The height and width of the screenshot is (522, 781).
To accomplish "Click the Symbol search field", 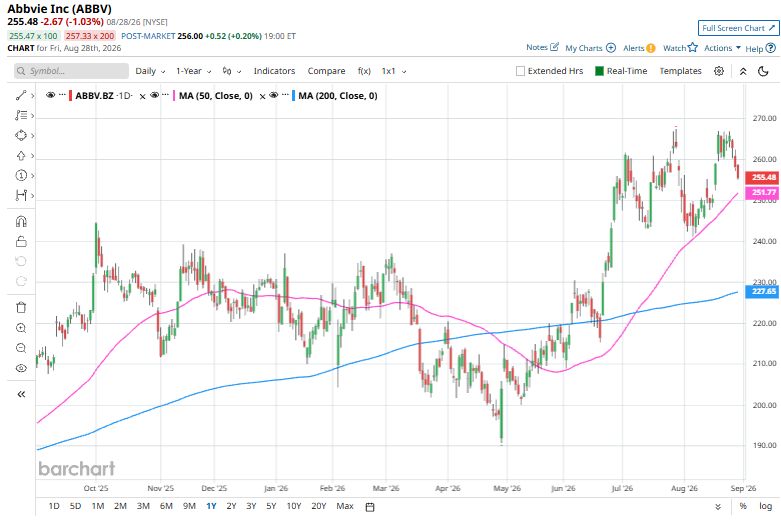I will click(71, 71).
